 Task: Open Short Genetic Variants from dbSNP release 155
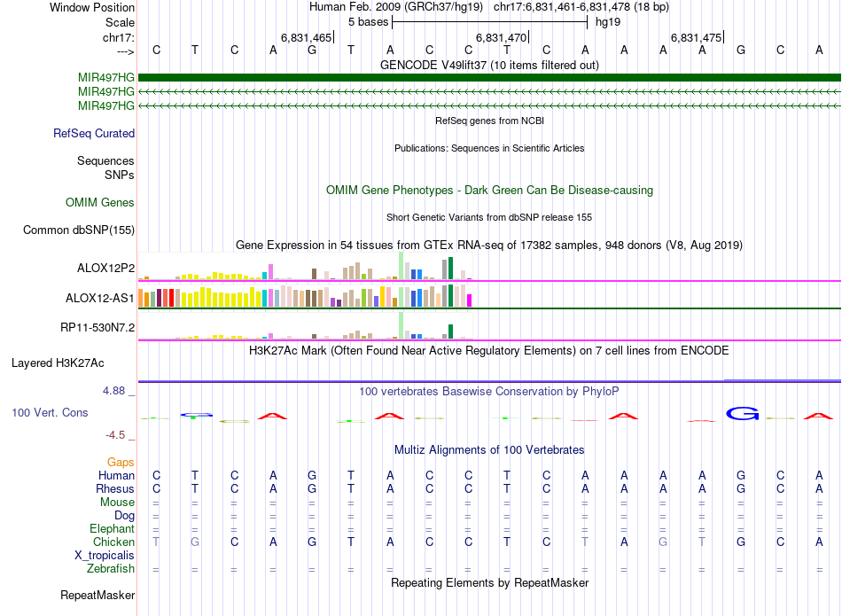point(489,217)
